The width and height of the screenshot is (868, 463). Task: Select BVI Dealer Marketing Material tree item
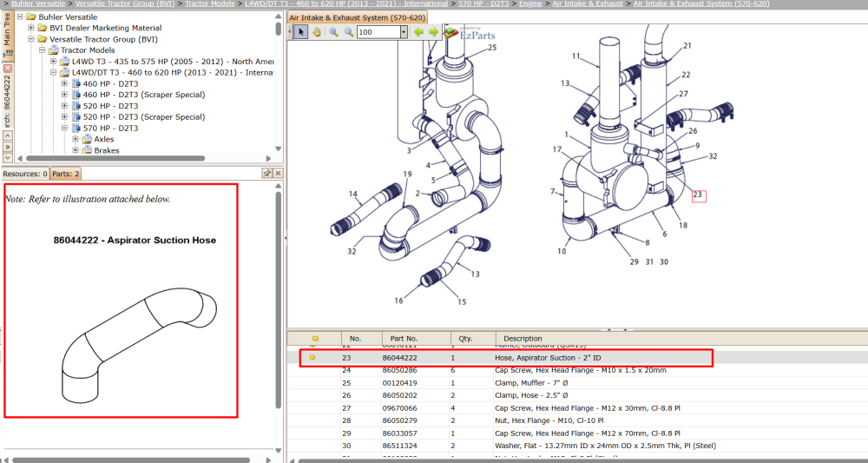pos(106,29)
